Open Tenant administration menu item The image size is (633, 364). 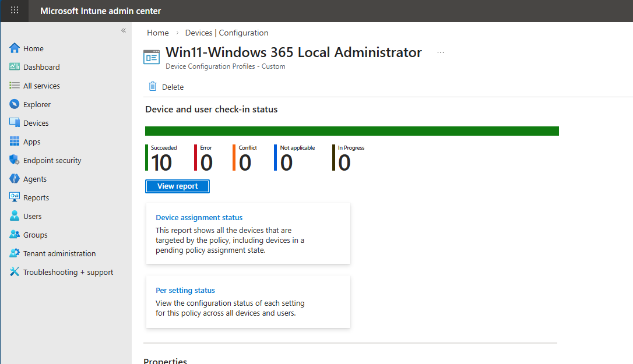(59, 253)
